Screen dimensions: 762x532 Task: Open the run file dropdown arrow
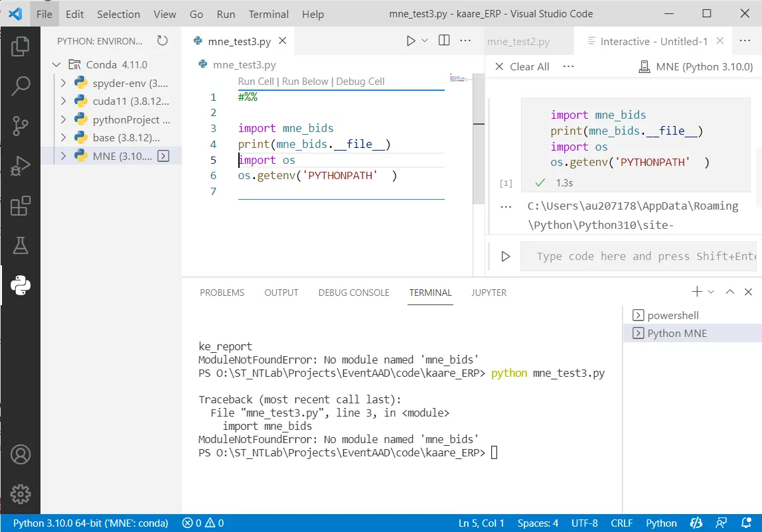425,41
